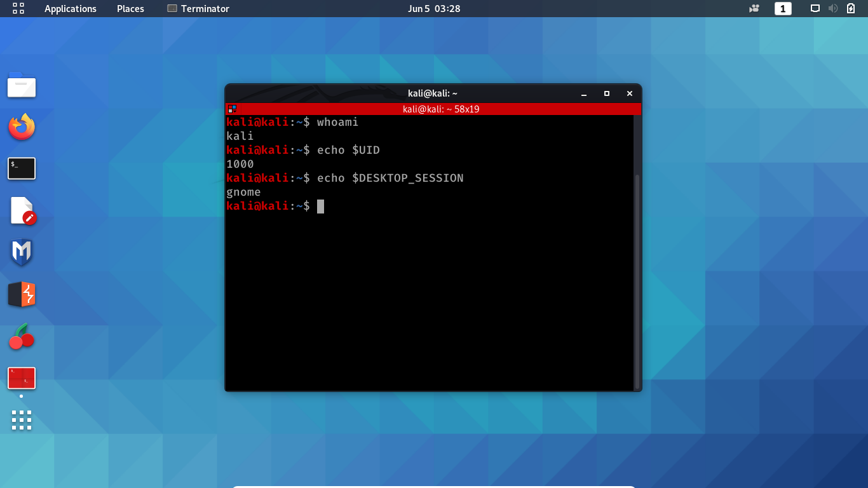868x488 pixels.
Task: Mute audio via the speaker tray icon
Action: click(833, 8)
